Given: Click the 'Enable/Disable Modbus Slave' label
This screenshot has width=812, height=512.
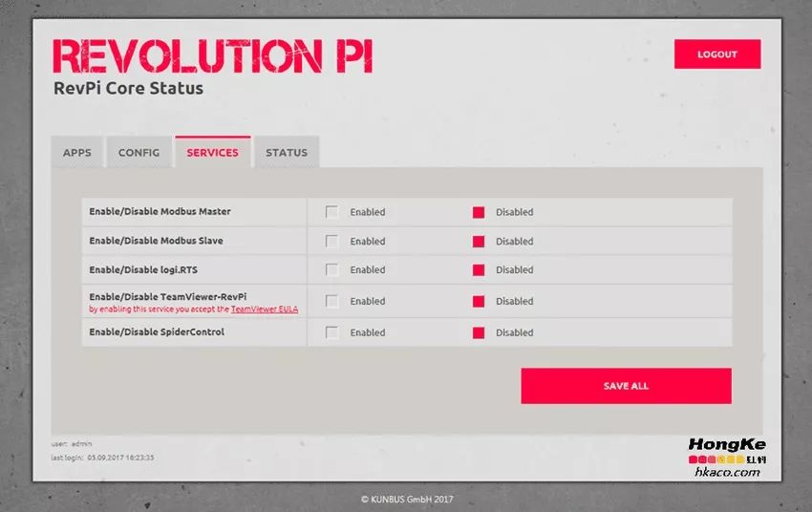Looking at the screenshot, I should click(156, 241).
